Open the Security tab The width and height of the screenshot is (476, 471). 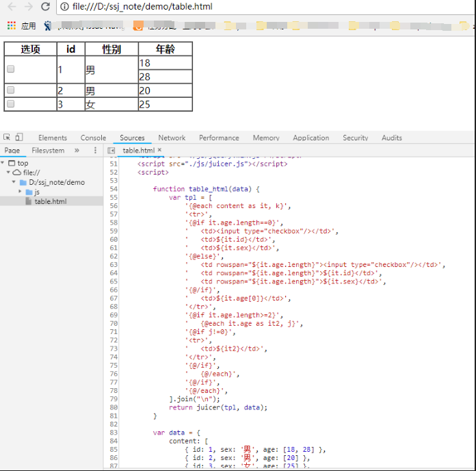tap(355, 138)
